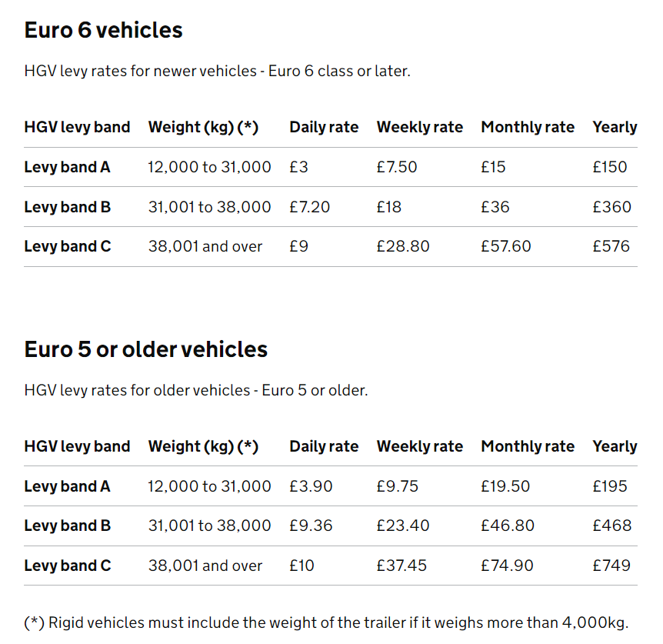Viewport: 663px width, 644px height.
Task: Select the £749 yearly value
Action: 611,566
